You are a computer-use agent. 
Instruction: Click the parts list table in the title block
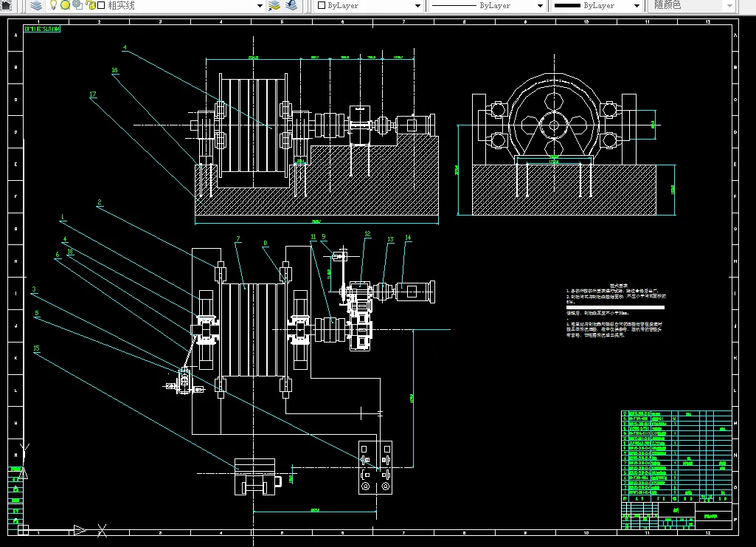(x=676, y=456)
